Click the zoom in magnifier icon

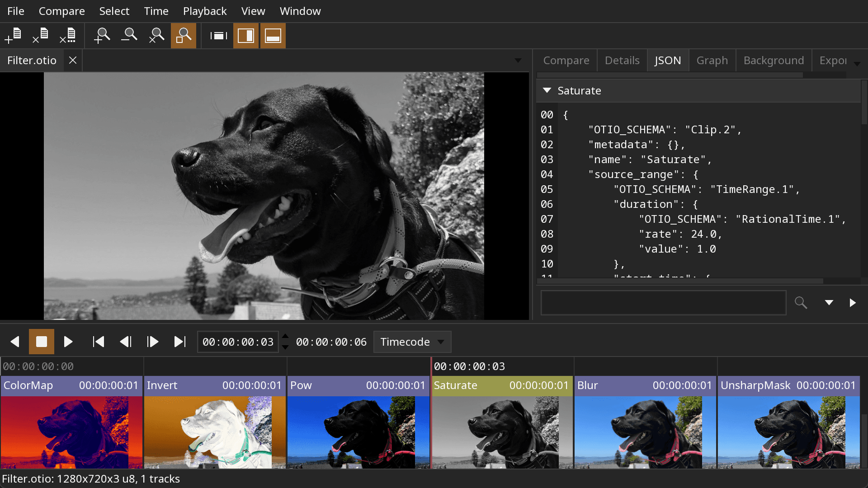point(102,36)
